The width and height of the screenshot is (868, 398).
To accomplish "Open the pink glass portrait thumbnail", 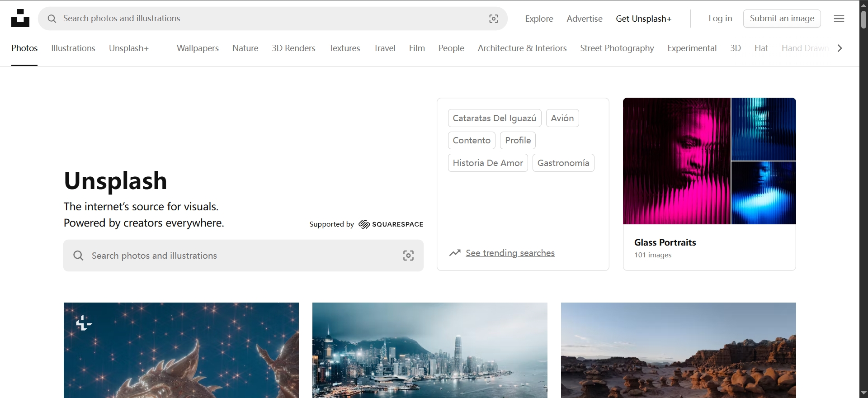I will 677,161.
